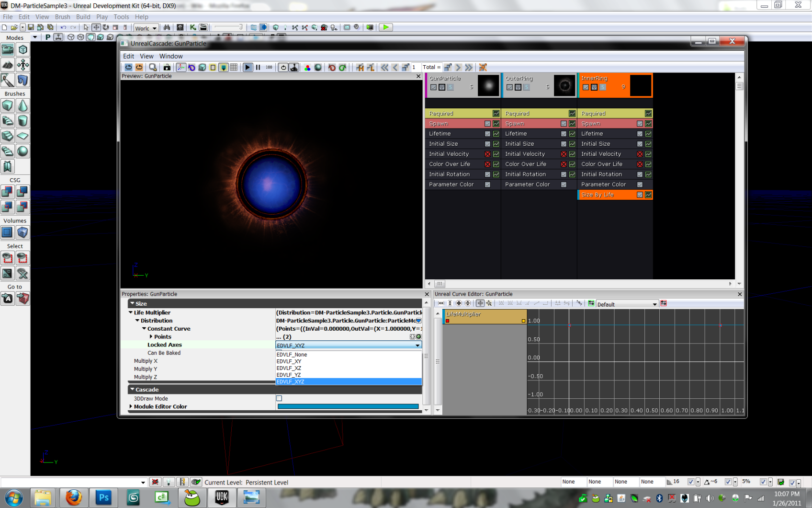Screen dimensions: 812x508
Task: Toggle the realtime joystick icon
Action: coord(294,68)
